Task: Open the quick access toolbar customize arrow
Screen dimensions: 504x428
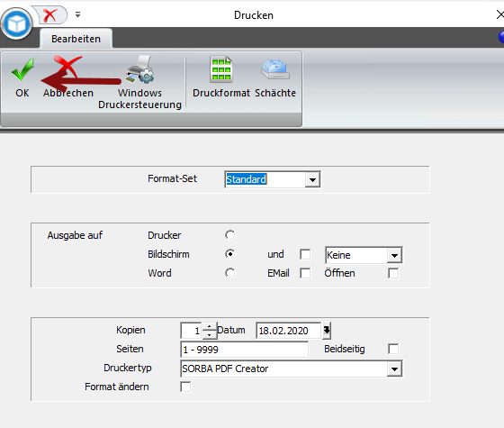Action: click(x=77, y=14)
